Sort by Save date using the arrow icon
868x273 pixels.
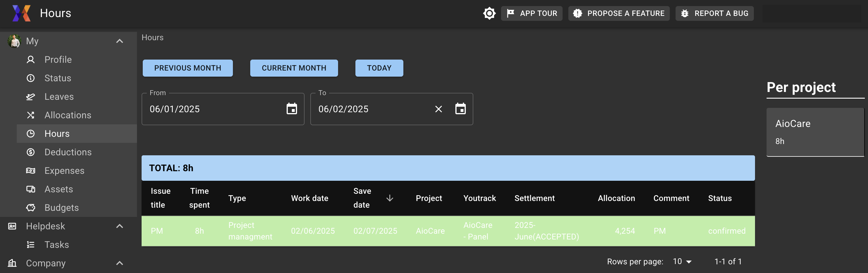click(x=390, y=198)
